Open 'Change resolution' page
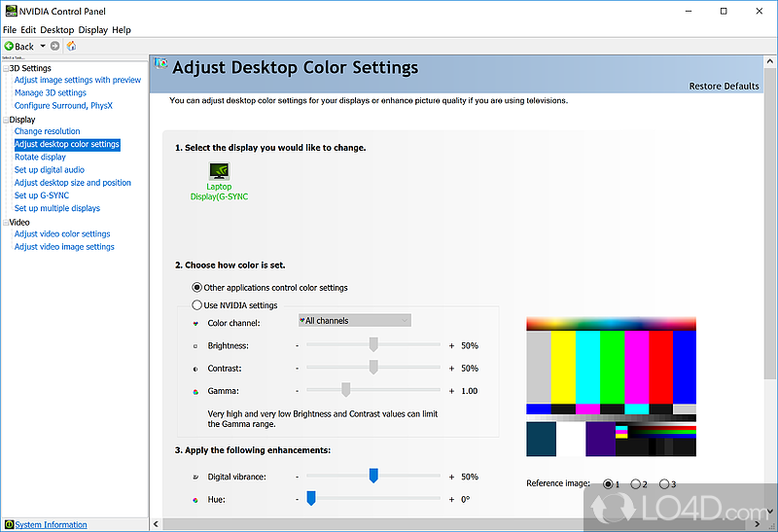 tap(47, 131)
